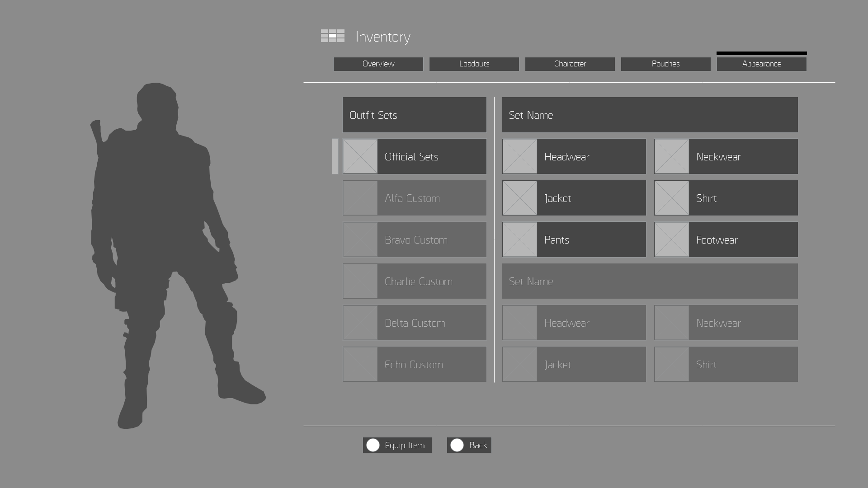The height and width of the screenshot is (488, 868).
Task: Select the Shirt label in top set
Action: [706, 198]
